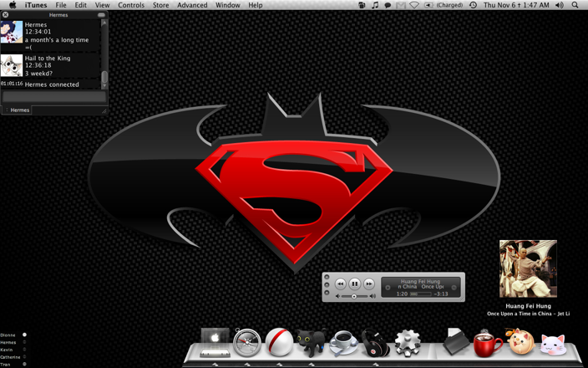The image size is (588, 368).
Task: Click Hail to the King cat avatar
Action: 12,65
